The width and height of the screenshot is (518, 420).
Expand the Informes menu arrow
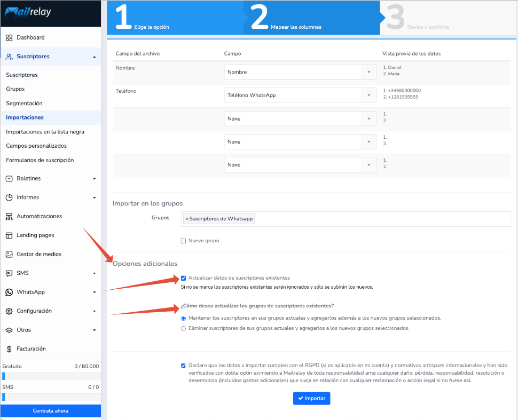click(x=95, y=197)
